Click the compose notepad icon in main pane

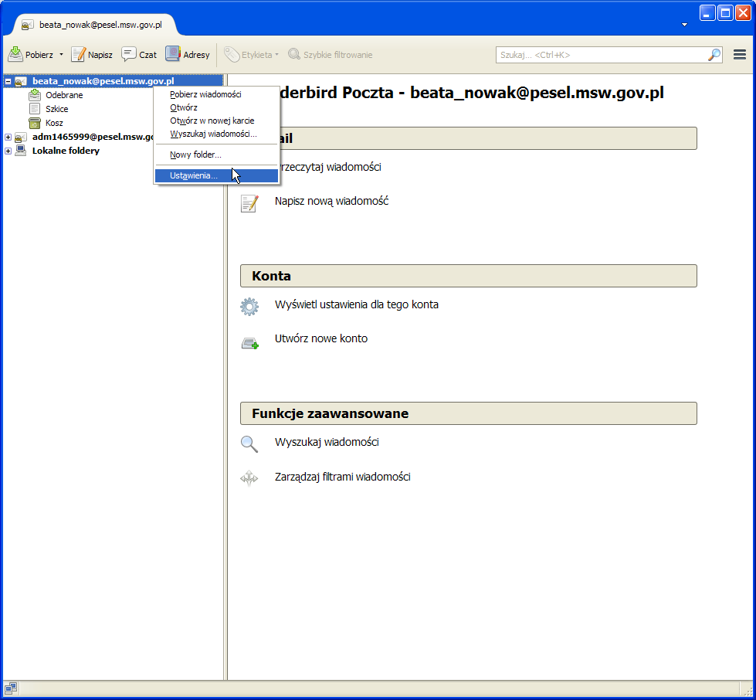click(x=249, y=203)
